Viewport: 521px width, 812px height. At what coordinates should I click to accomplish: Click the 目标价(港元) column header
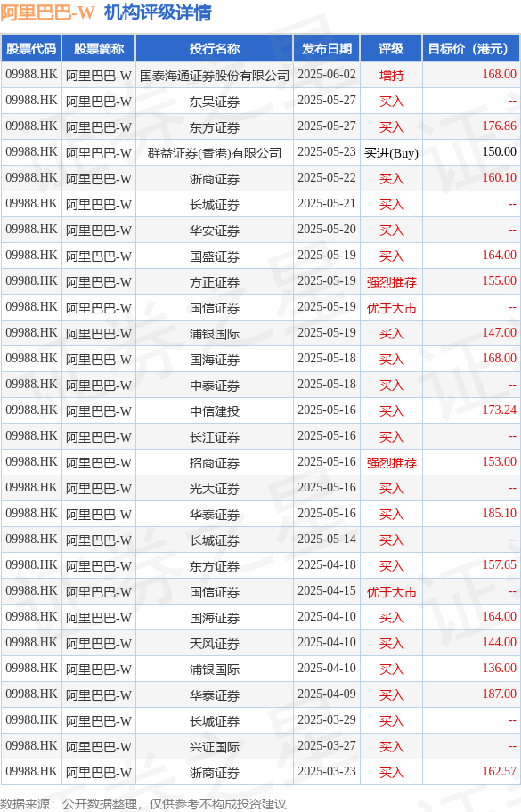click(472, 49)
